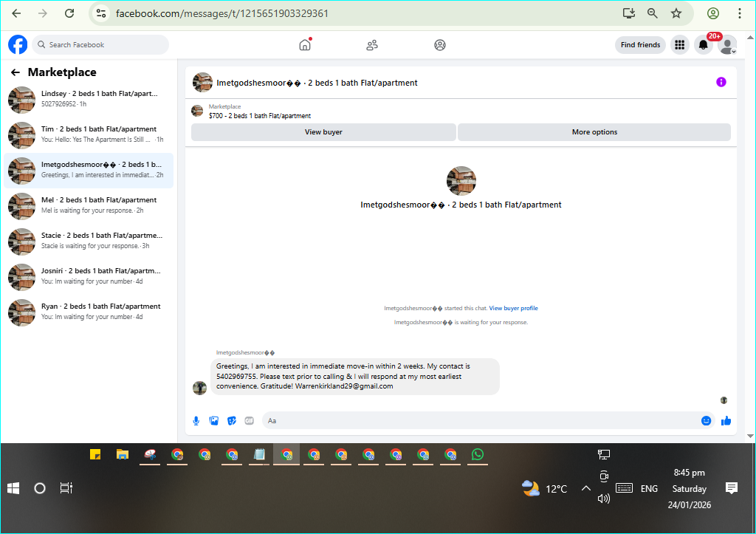Click the Search Facebook field
This screenshot has height=534, width=756.
tap(100, 45)
